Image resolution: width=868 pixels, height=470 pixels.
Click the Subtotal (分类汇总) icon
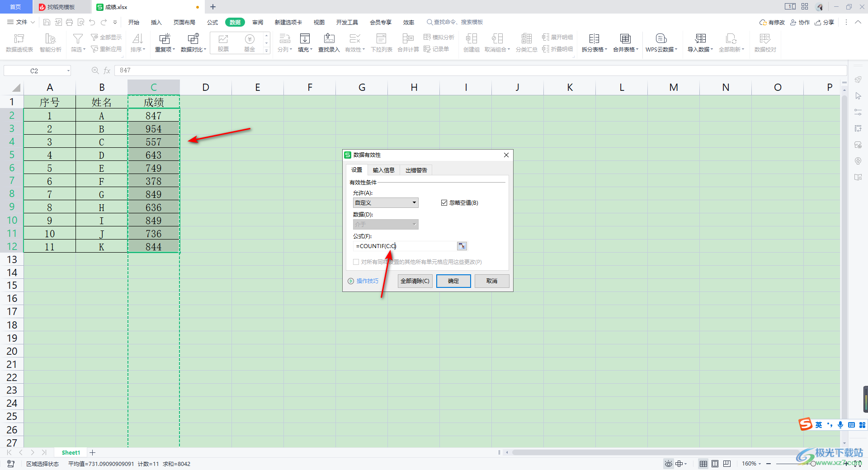527,43
